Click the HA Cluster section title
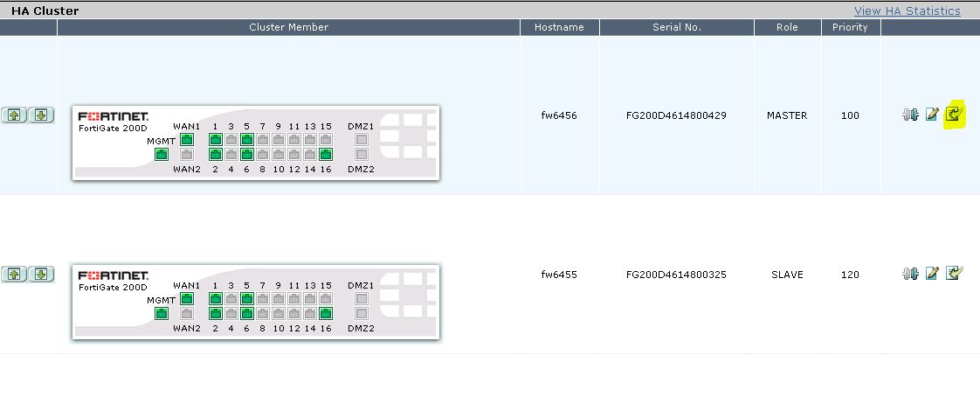 tap(45, 10)
